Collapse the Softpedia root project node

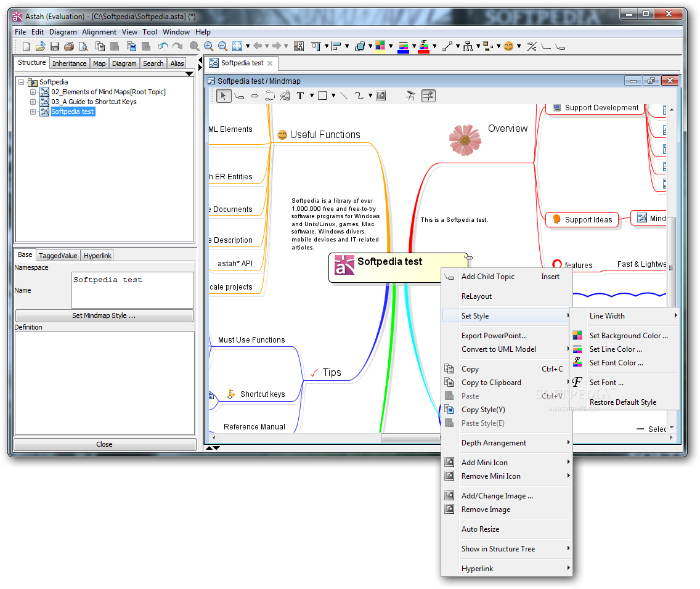(21, 82)
